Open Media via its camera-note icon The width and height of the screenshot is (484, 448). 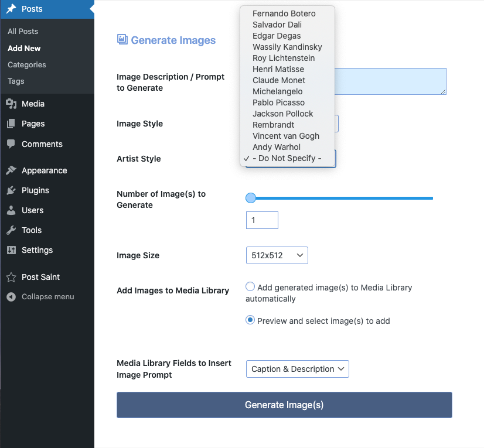click(11, 104)
